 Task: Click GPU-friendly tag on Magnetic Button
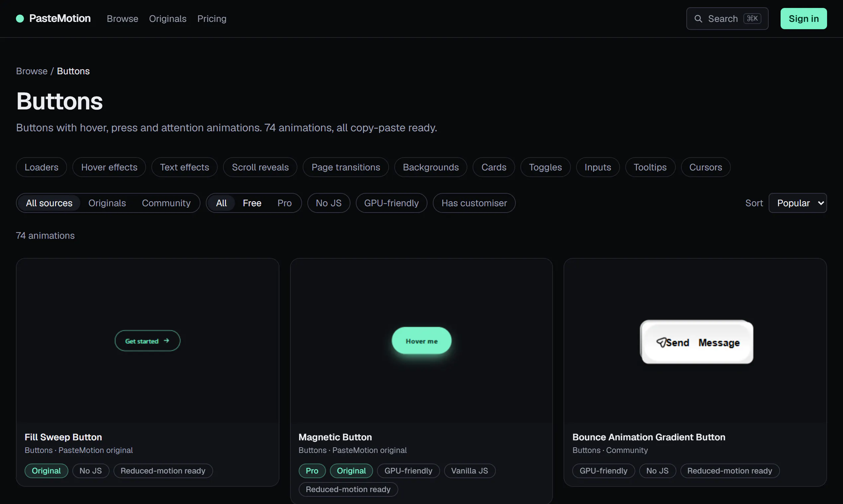coord(408,471)
